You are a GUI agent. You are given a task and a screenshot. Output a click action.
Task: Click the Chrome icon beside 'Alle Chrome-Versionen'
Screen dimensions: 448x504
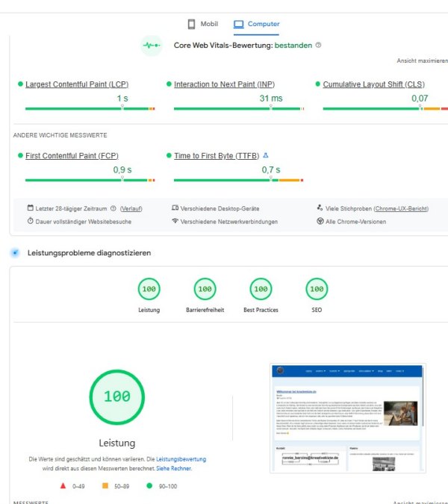coord(320,221)
